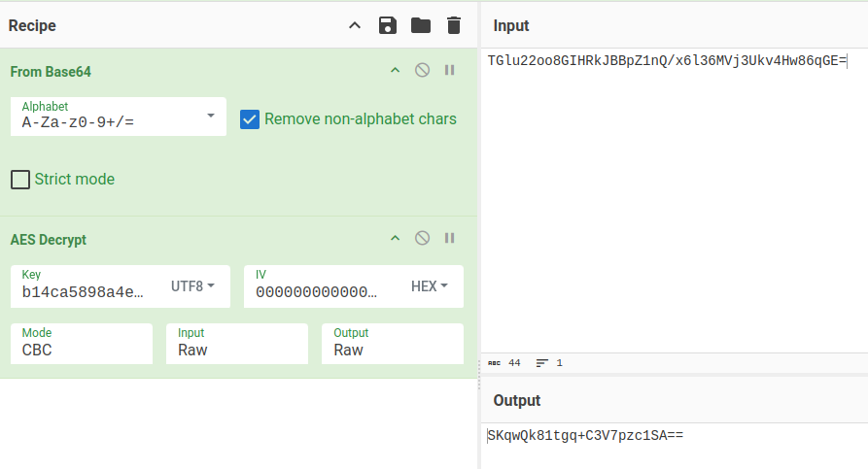The height and width of the screenshot is (469, 868).
Task: Disable the From Base64 operation
Action: click(x=422, y=71)
